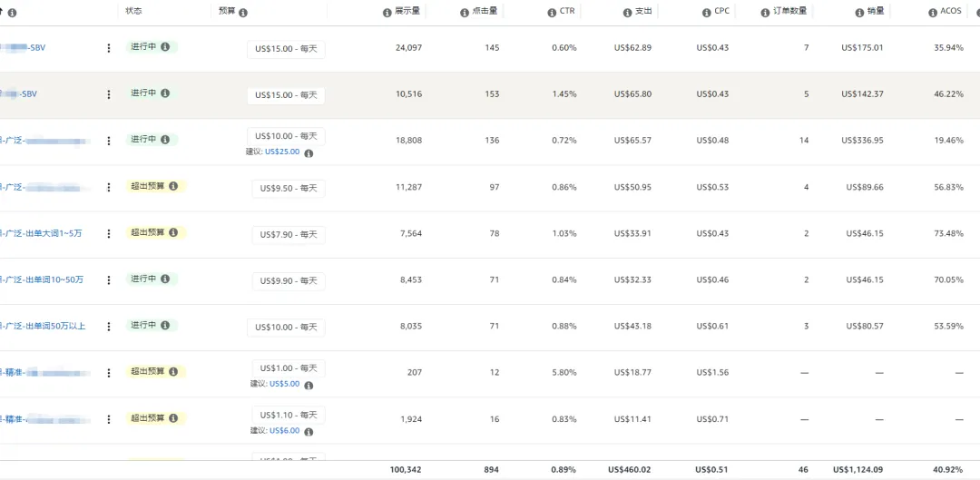Open the 广泛-出单词50万以上 campaign link

(x=44, y=326)
